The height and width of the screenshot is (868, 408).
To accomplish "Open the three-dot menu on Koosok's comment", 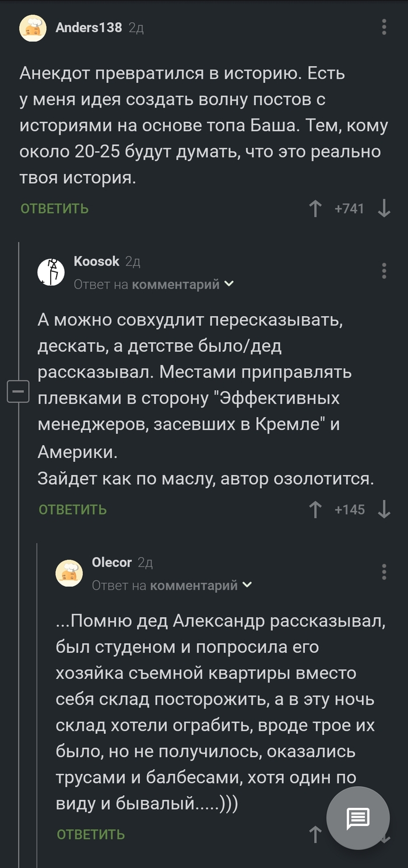I will pos(384,269).
